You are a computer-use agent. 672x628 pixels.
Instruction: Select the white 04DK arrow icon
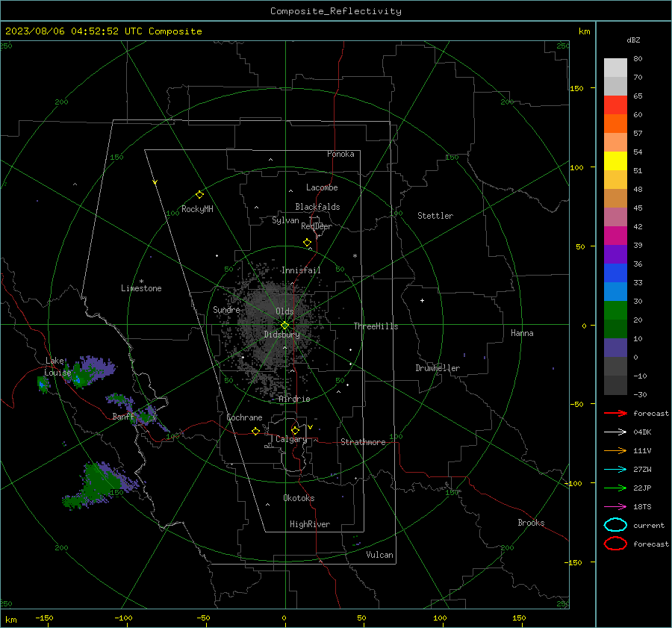[615, 432]
